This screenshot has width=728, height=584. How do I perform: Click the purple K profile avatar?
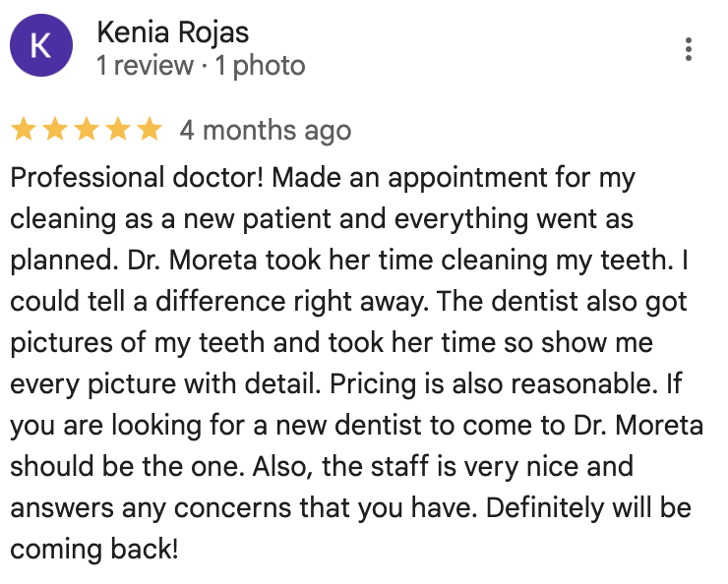coord(41,45)
